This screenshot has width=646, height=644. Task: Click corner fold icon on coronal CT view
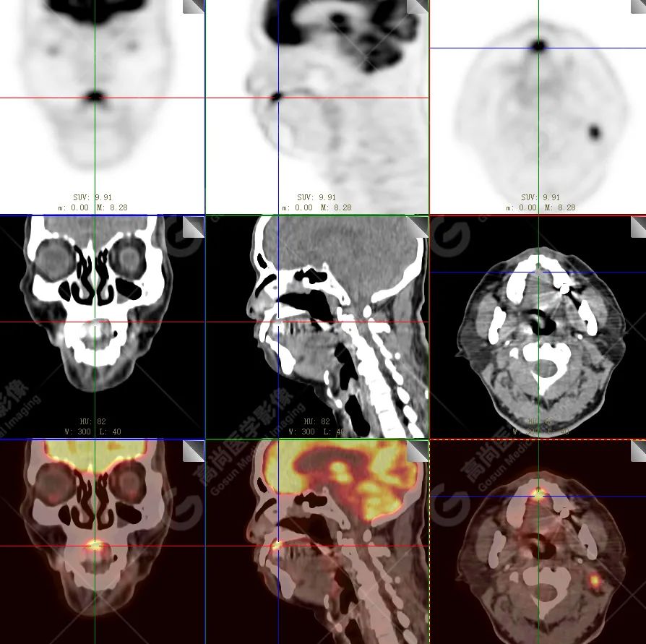193,227
